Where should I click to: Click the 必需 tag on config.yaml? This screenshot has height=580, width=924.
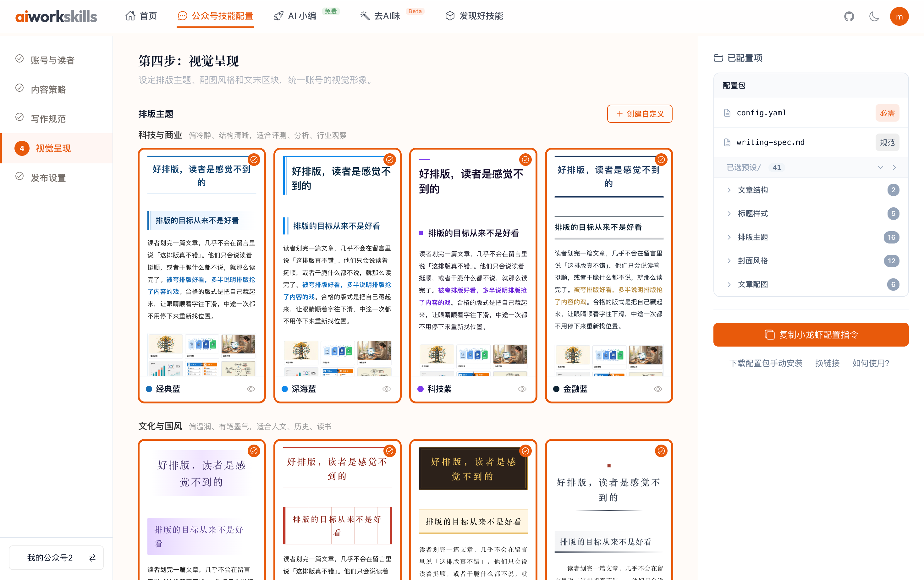point(887,113)
